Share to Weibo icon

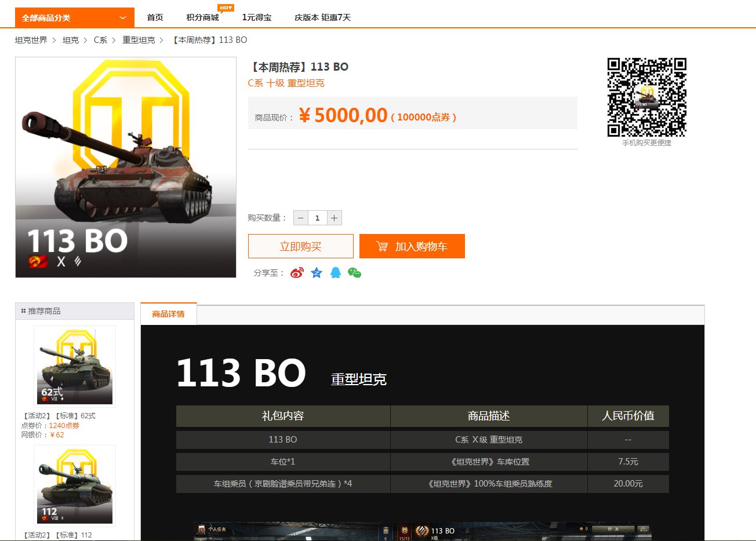coord(297,273)
